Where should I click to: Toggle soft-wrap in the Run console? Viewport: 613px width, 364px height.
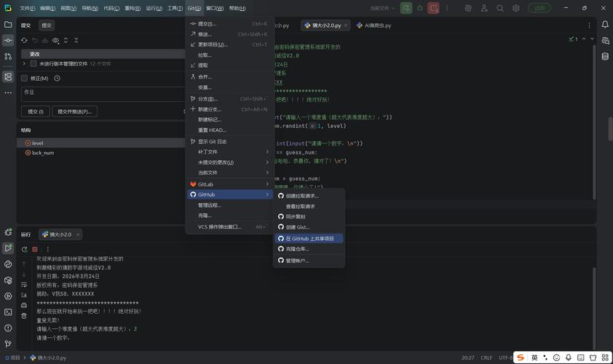pyautogui.click(x=24, y=285)
